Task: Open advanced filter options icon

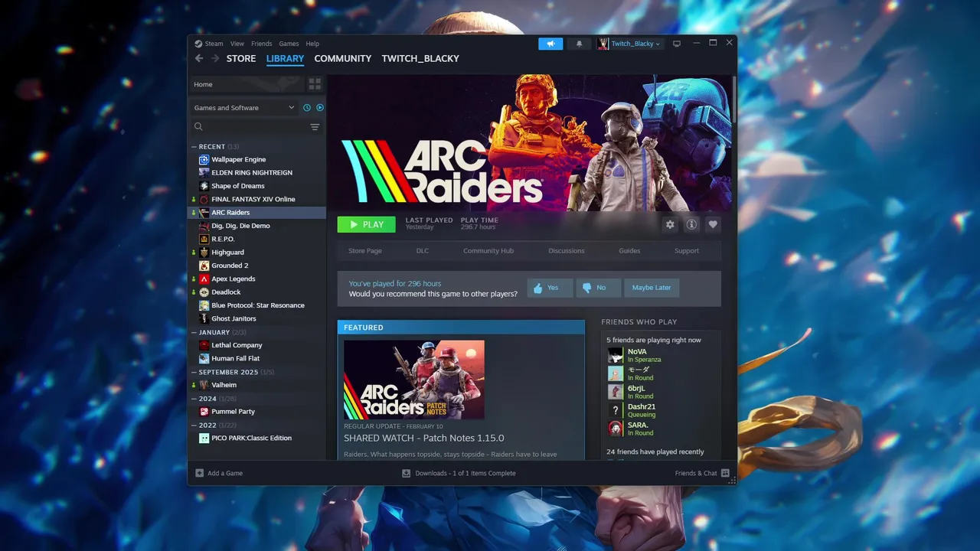Action: click(x=315, y=127)
